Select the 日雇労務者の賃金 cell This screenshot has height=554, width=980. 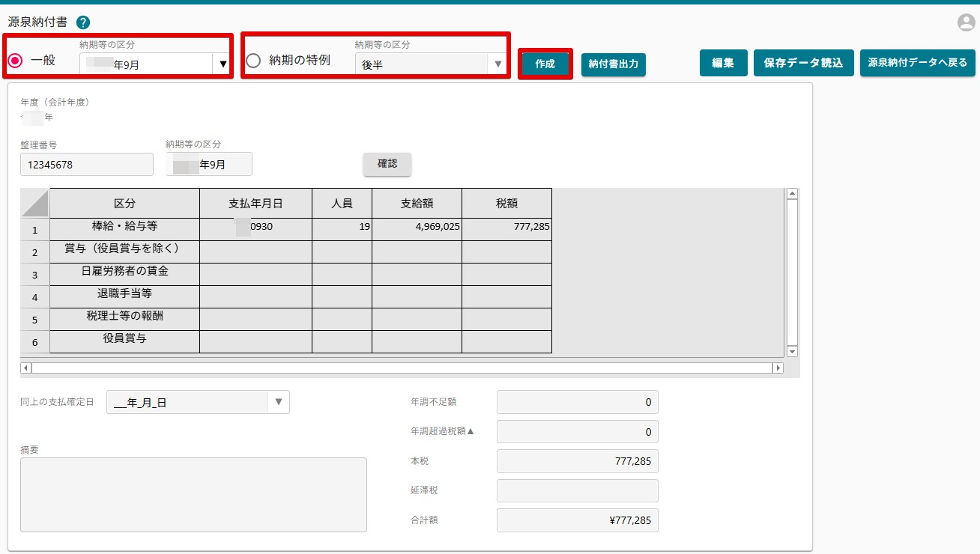pos(125,274)
